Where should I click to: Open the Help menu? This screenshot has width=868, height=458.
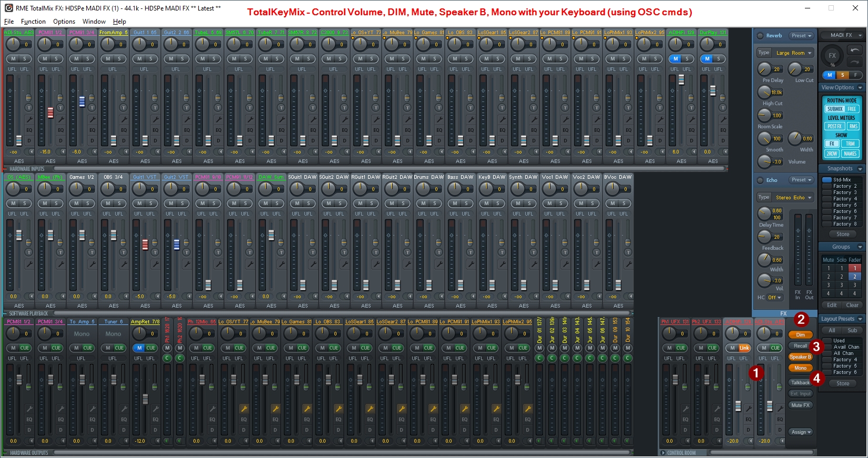119,22
